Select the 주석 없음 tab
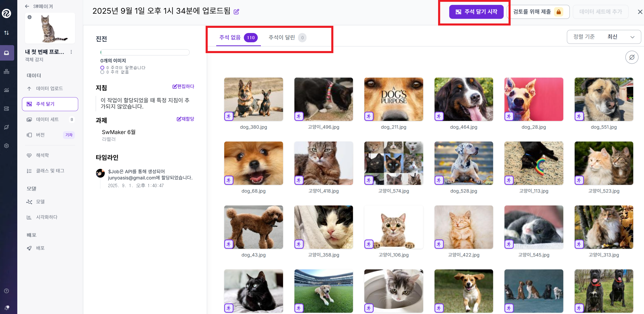 [238, 38]
